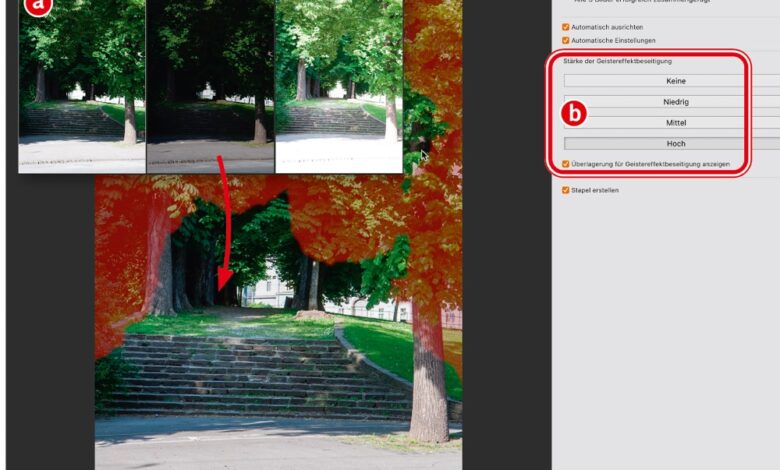Select Mittel deghosting strength
The height and width of the screenshot is (470, 780).
click(672, 122)
